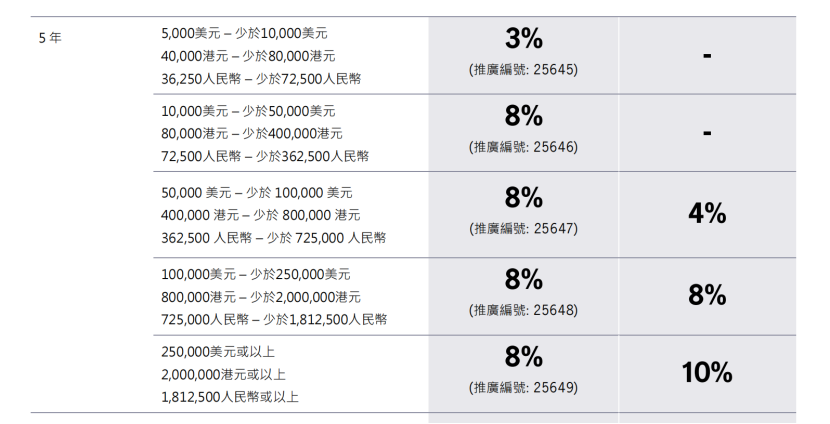
Task: Click promotion code 25645
Action: [523, 69]
